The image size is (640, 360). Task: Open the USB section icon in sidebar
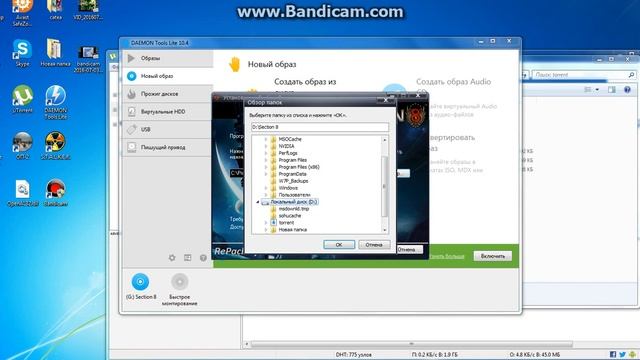tap(131, 129)
